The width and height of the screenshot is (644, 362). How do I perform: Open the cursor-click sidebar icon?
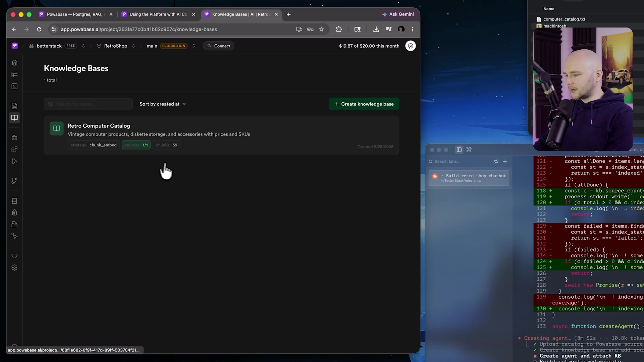14,236
